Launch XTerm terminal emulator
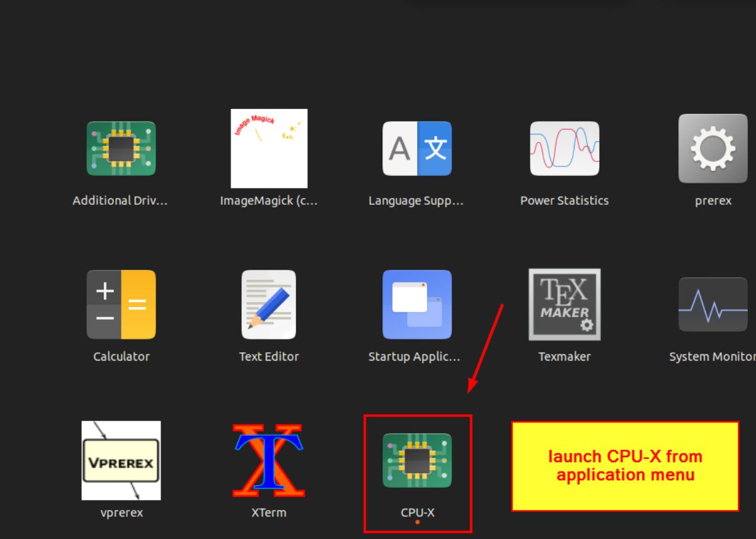 (x=269, y=461)
